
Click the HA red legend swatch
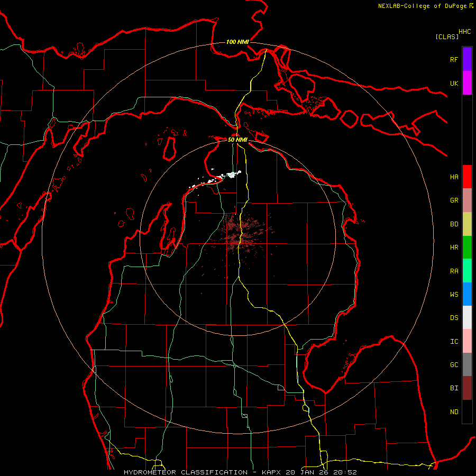[467, 177]
